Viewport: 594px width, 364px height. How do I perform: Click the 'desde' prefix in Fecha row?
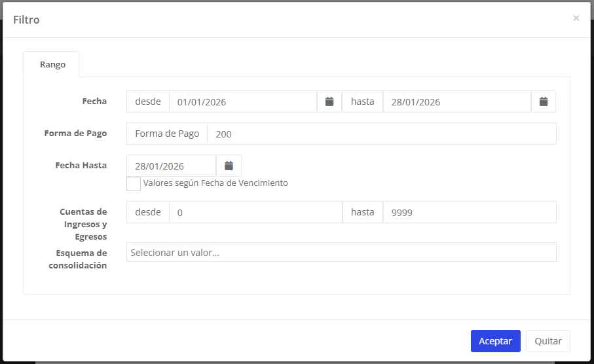point(148,101)
